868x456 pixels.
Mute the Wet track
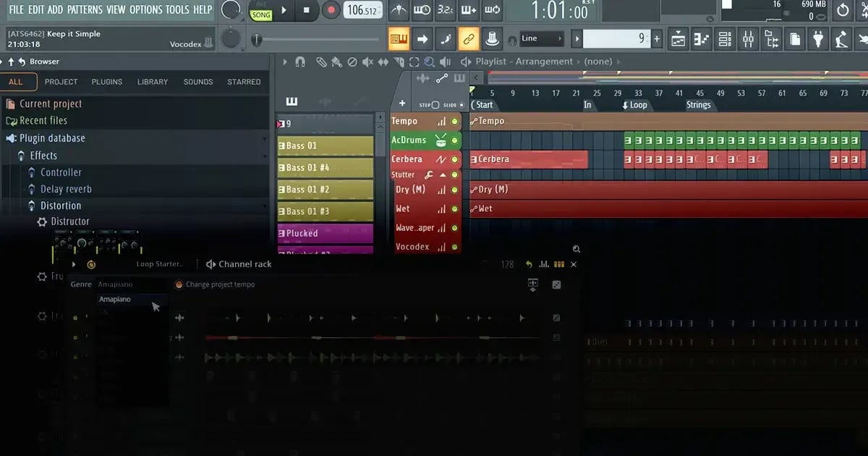pos(455,209)
